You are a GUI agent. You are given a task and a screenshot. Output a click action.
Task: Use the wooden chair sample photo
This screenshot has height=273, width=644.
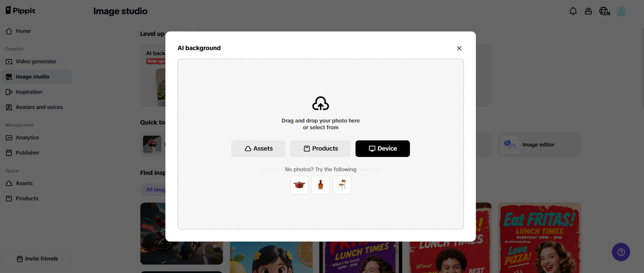click(x=342, y=185)
